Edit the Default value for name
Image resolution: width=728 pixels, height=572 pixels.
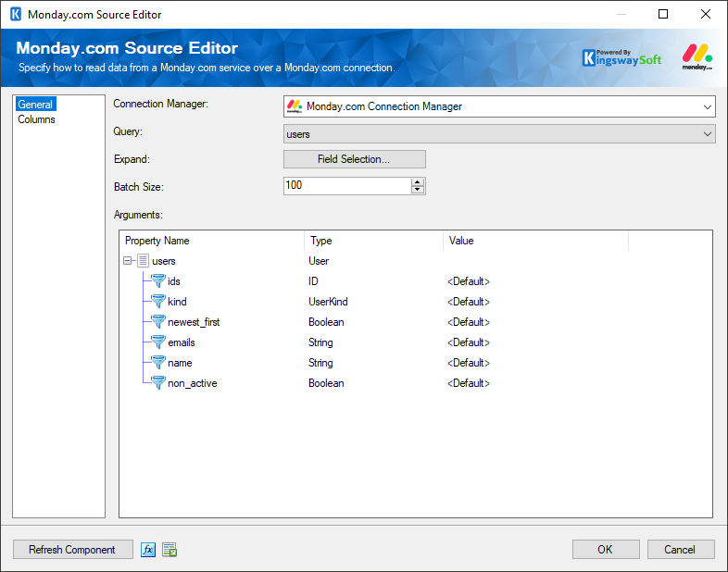point(469,363)
